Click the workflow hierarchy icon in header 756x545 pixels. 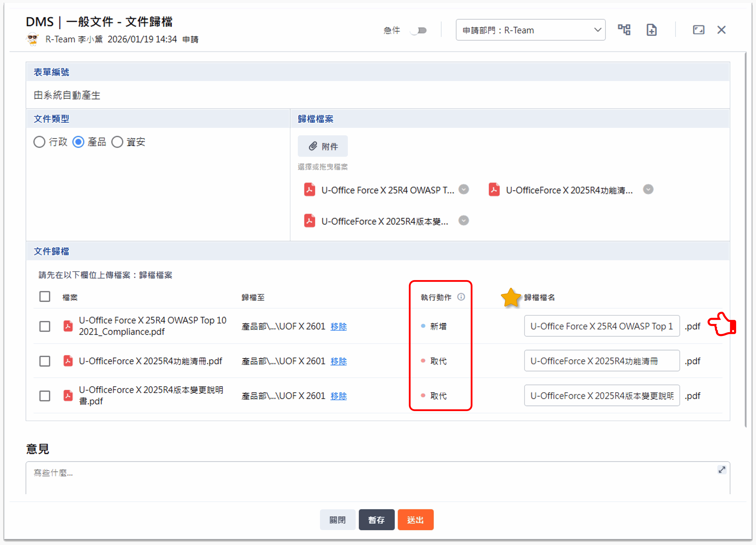point(624,30)
